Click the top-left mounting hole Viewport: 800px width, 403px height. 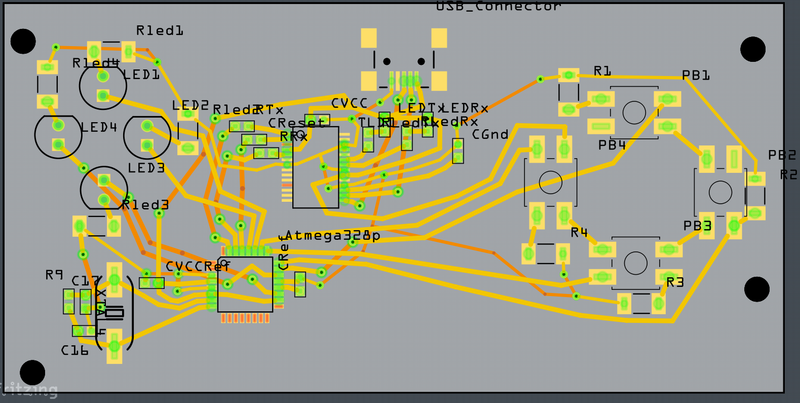(x=23, y=42)
